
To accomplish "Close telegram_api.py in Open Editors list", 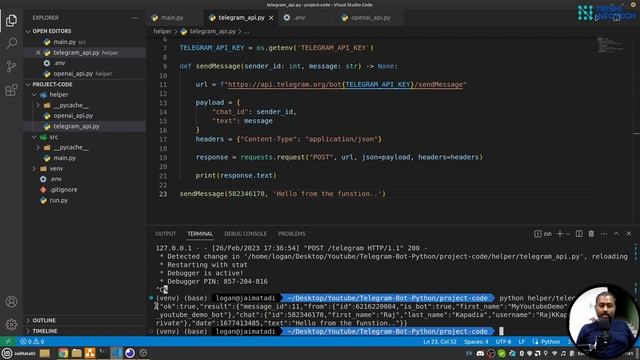I will pos(38,53).
